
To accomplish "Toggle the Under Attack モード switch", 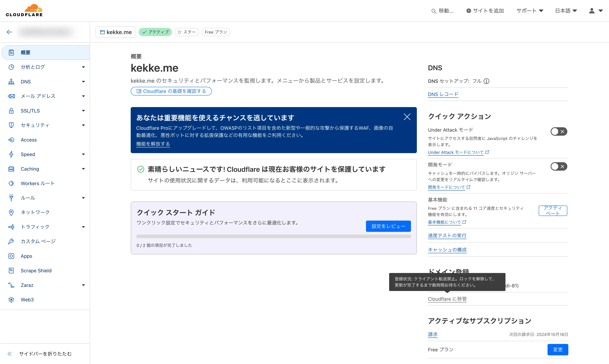I will pyautogui.click(x=559, y=131).
